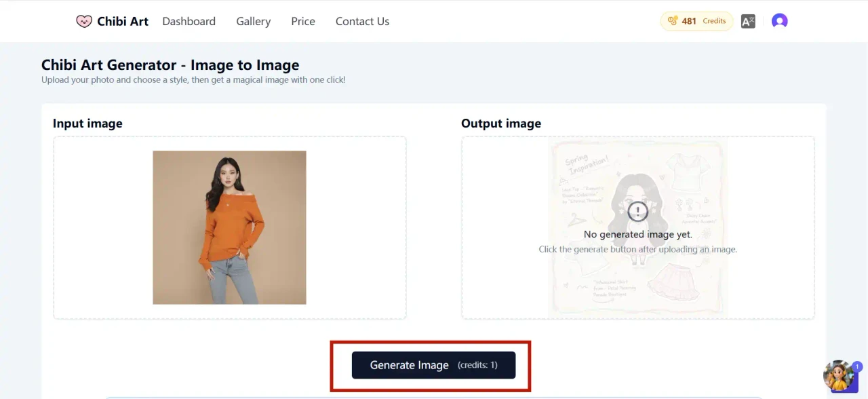Select Price in the top navigation
Screen dimensions: 868x399
pyautogui.click(x=303, y=21)
